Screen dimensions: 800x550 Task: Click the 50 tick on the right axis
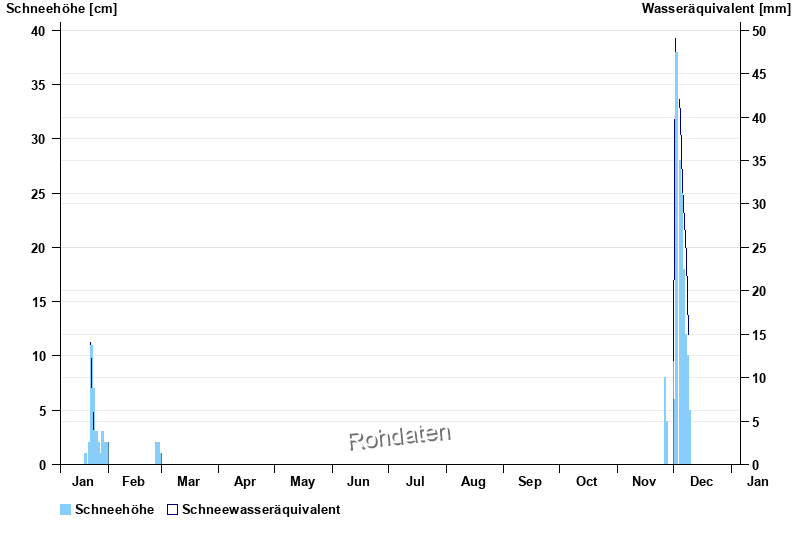point(759,31)
